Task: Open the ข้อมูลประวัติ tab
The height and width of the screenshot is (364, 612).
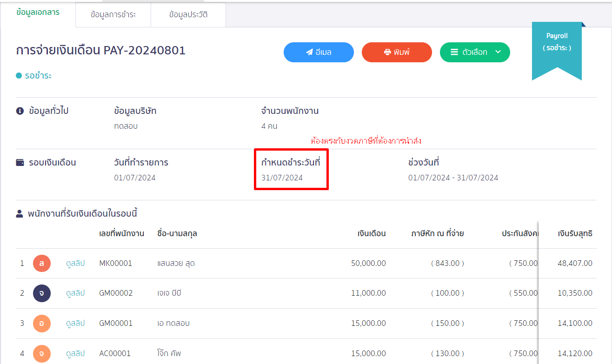Action: click(188, 15)
